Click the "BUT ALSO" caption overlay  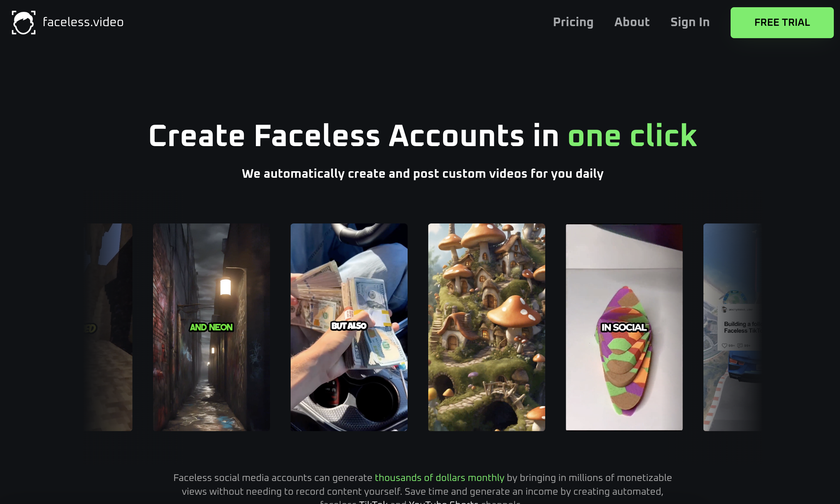click(x=349, y=326)
